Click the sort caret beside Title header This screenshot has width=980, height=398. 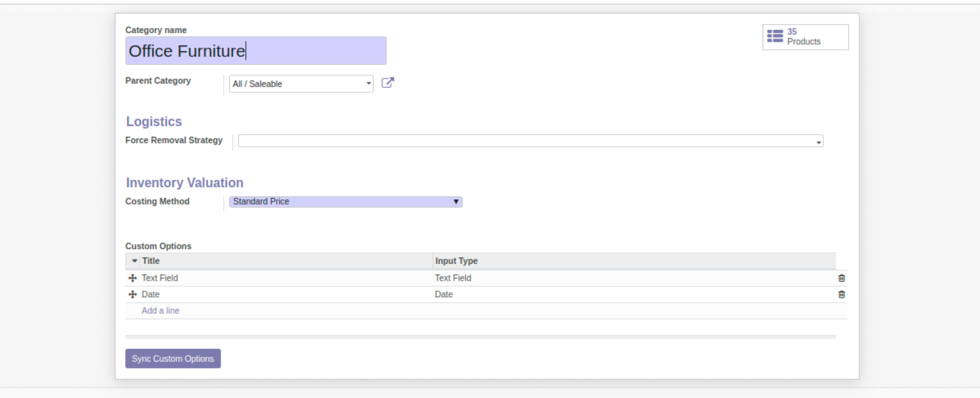[135, 261]
